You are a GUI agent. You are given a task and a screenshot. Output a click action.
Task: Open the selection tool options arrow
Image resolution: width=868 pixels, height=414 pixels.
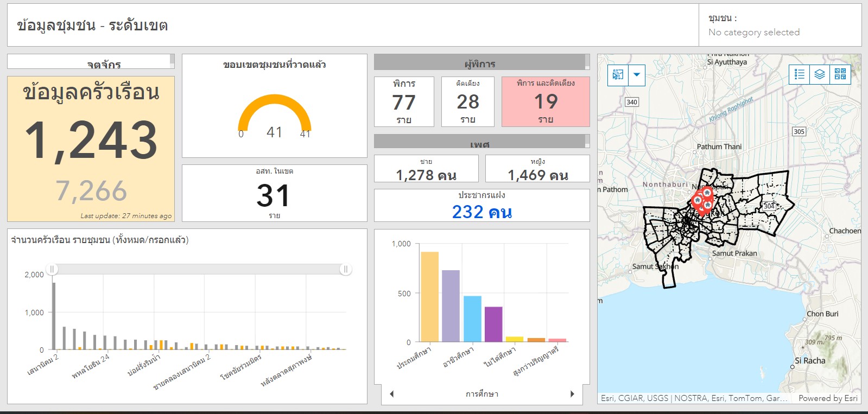tap(636, 75)
